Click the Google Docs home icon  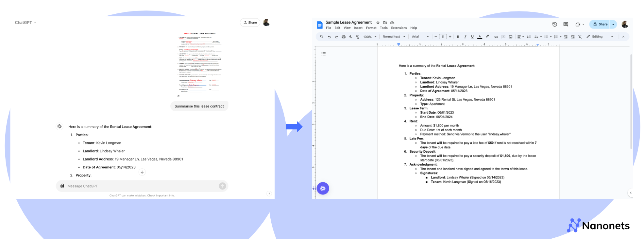point(320,25)
